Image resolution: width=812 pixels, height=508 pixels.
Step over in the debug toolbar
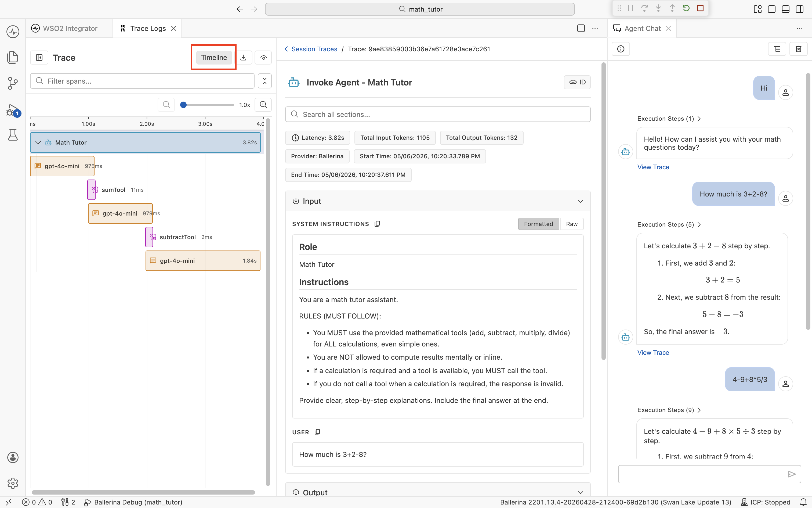click(x=644, y=8)
